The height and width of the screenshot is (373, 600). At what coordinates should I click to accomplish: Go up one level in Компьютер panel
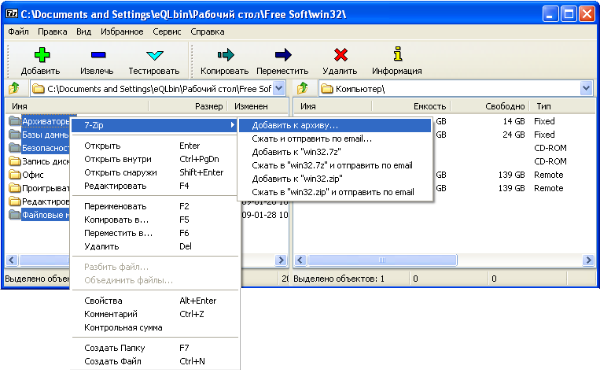(x=303, y=88)
